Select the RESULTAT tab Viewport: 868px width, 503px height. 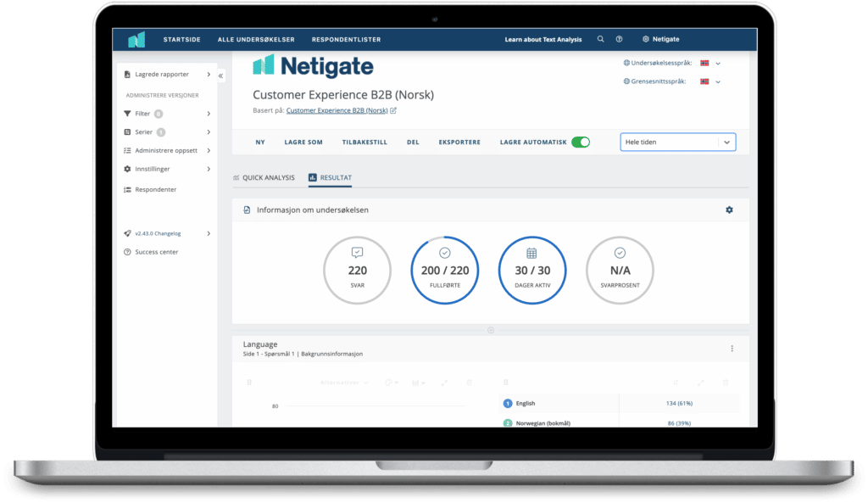(330, 178)
